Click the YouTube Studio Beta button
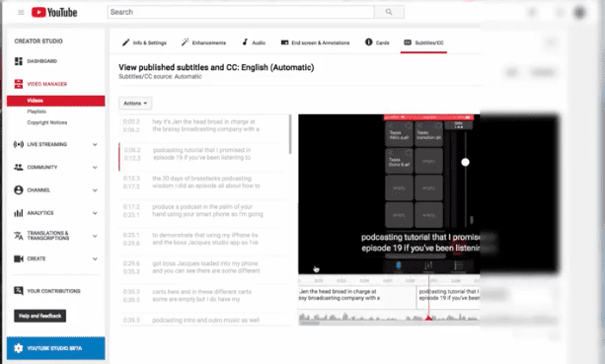 55,348
